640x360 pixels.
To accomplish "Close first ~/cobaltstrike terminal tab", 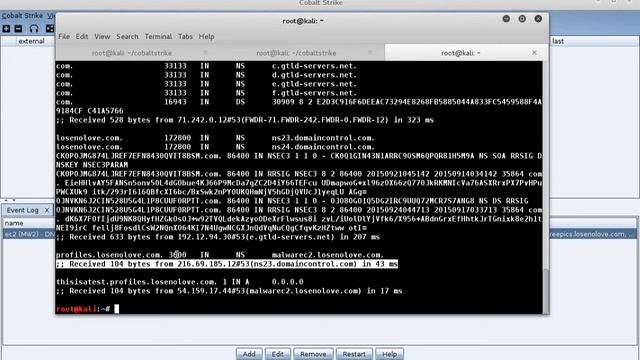I will tap(205, 53).
